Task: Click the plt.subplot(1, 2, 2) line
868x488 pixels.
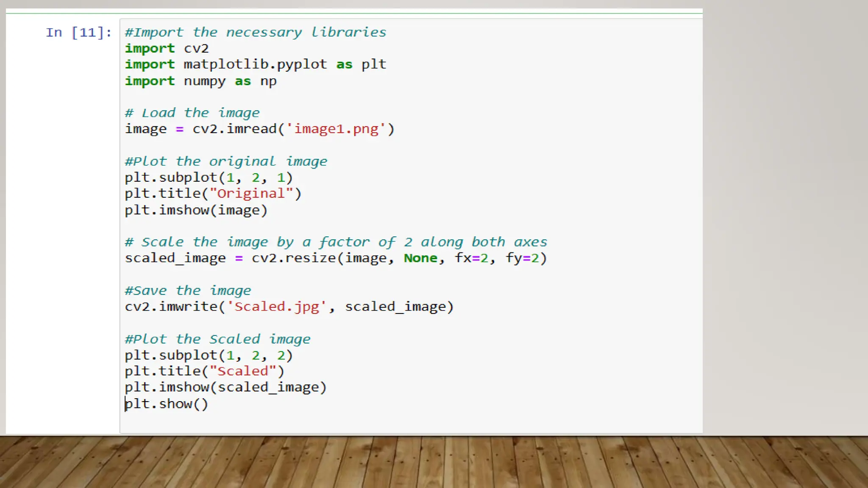Action: click(209, 355)
